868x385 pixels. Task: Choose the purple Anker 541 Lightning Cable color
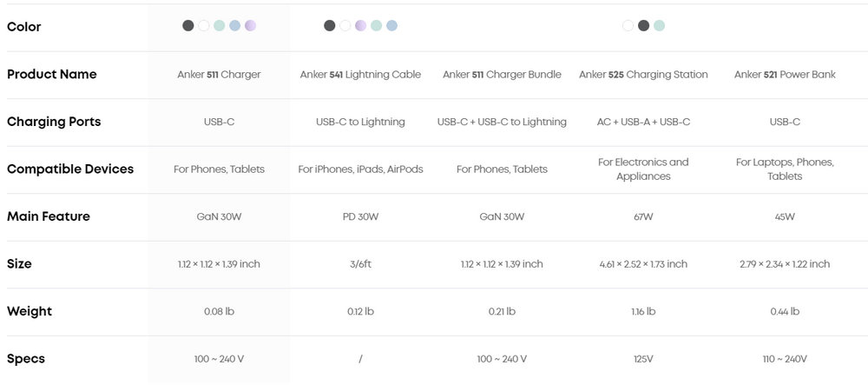click(x=361, y=26)
